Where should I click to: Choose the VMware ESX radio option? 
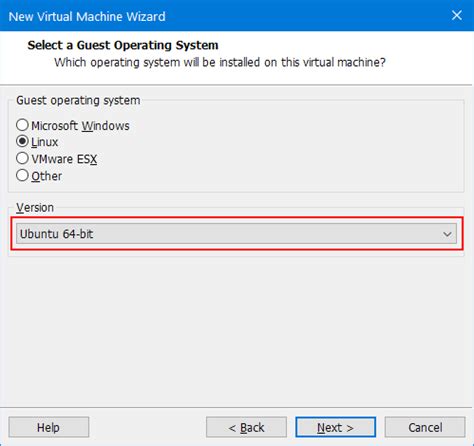pyautogui.click(x=22, y=158)
